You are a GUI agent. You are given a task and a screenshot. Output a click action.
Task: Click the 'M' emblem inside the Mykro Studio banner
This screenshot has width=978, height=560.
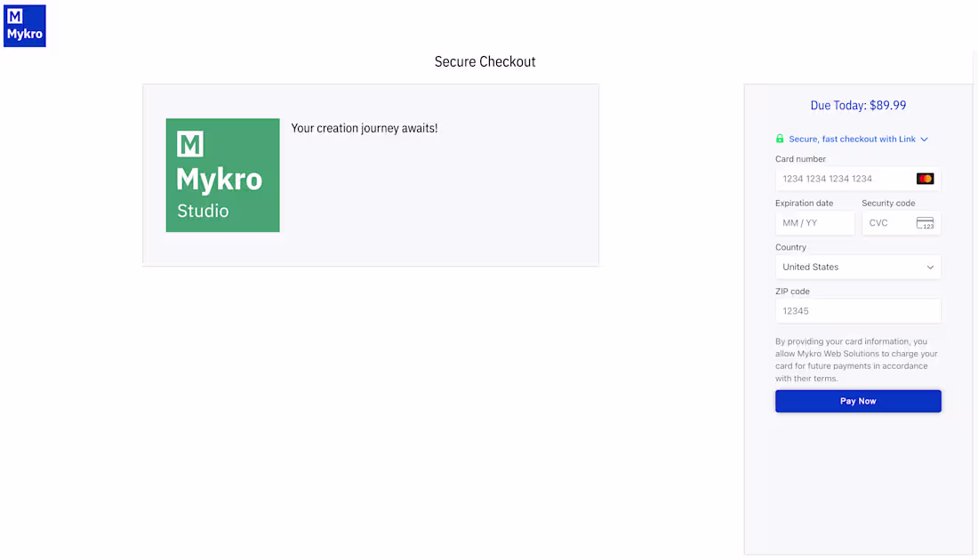[188, 142]
